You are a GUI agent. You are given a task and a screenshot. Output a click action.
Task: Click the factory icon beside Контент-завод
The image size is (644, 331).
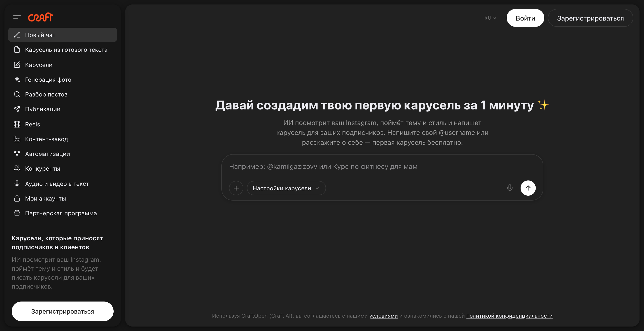coord(17,139)
